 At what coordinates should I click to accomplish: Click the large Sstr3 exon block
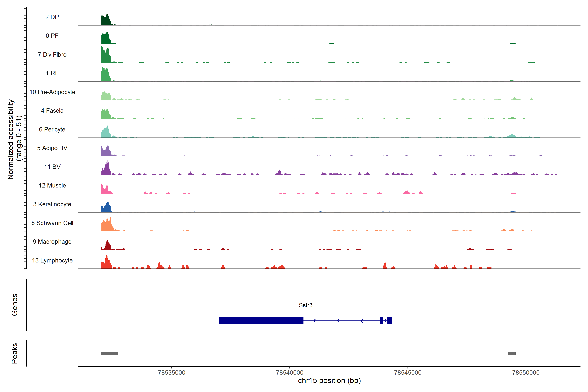tap(261, 321)
